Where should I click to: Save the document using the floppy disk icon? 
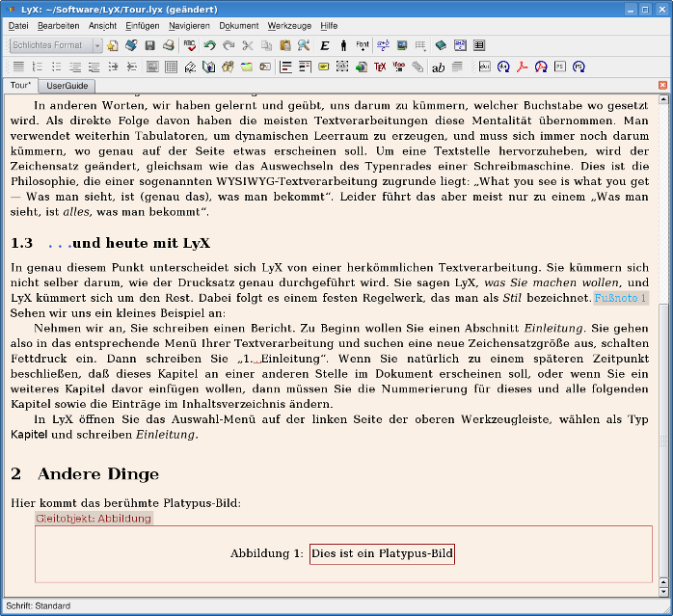pos(149,45)
